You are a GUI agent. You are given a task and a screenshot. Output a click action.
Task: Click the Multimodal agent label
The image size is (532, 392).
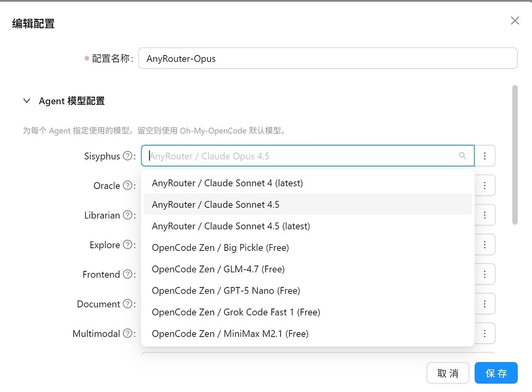click(96, 333)
